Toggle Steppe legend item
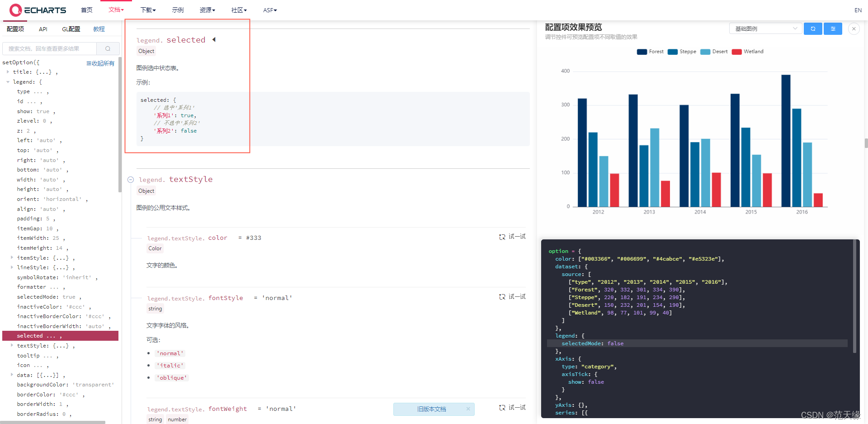The height and width of the screenshot is (424, 868). coord(682,52)
